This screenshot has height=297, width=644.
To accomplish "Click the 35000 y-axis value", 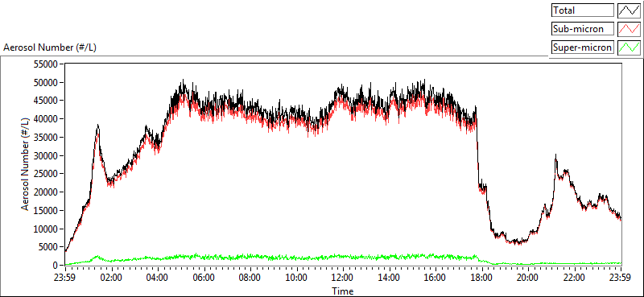I will pos(46,137).
